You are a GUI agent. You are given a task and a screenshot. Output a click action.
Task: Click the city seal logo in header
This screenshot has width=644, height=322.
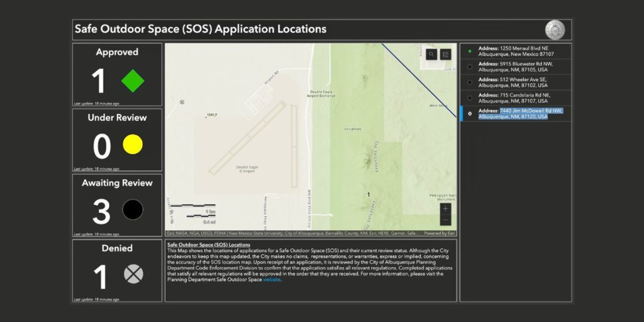[554, 30]
